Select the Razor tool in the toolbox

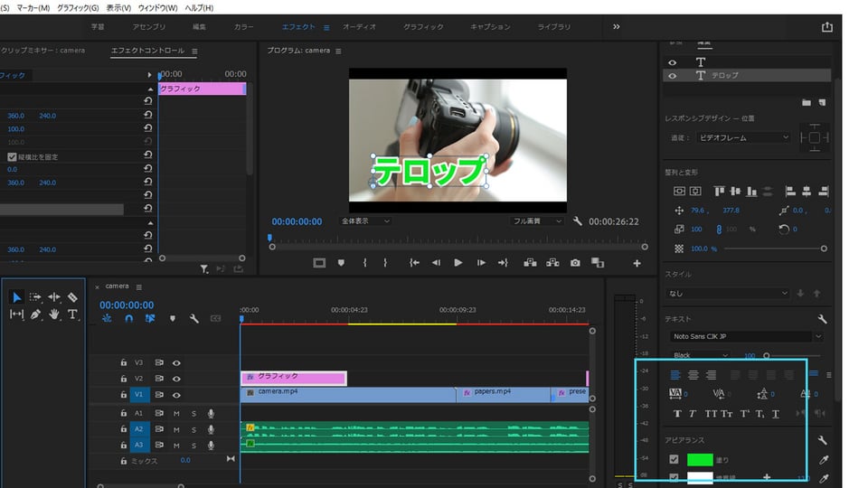pyautogui.click(x=72, y=297)
